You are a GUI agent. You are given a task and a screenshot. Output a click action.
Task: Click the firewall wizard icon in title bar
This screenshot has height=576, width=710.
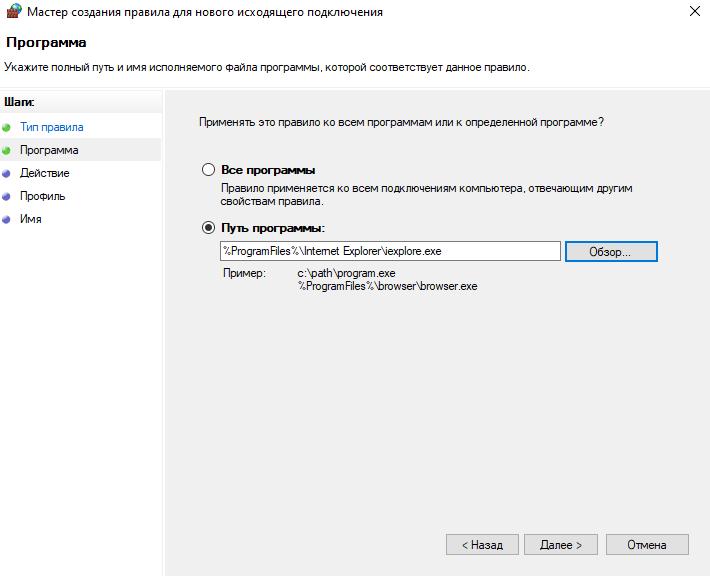point(12,12)
